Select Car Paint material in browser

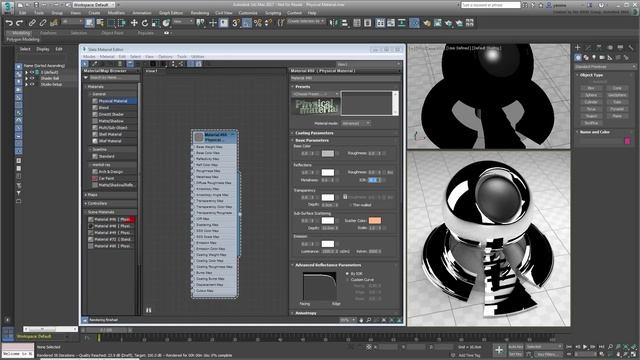106,178
